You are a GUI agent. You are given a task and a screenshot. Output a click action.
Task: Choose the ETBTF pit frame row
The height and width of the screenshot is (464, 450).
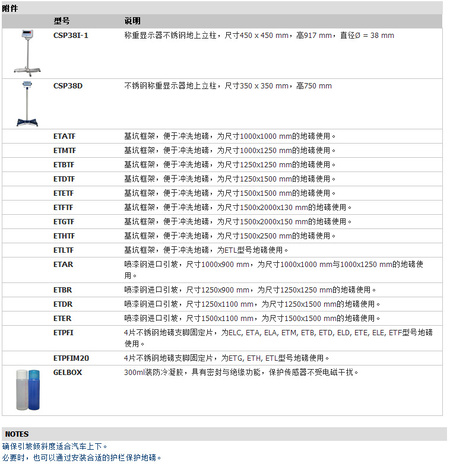point(222,165)
